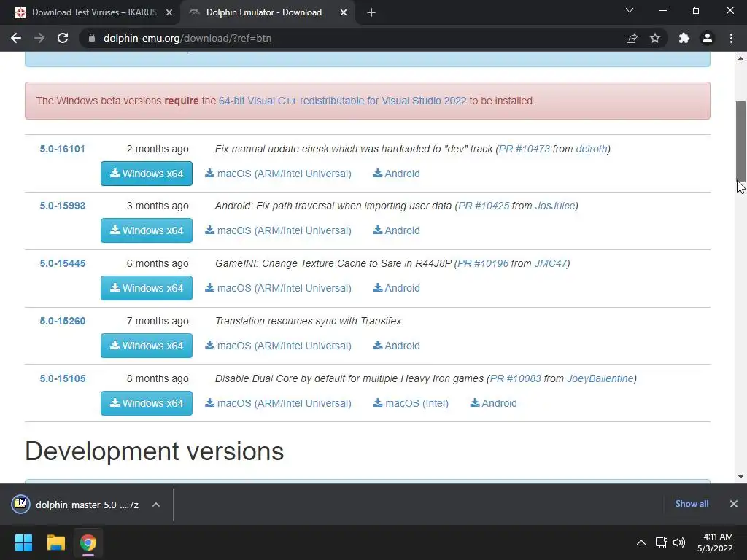Screen dimensions: 747x560
Task: Reload the Dolphin download page
Action: point(63,38)
